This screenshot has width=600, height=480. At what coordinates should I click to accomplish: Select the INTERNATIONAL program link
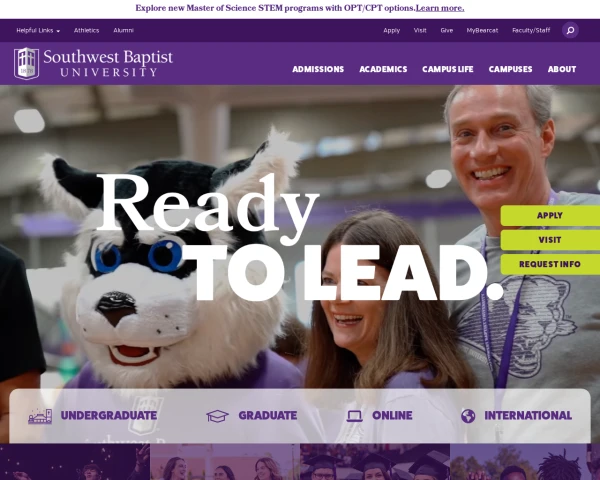(x=528, y=416)
